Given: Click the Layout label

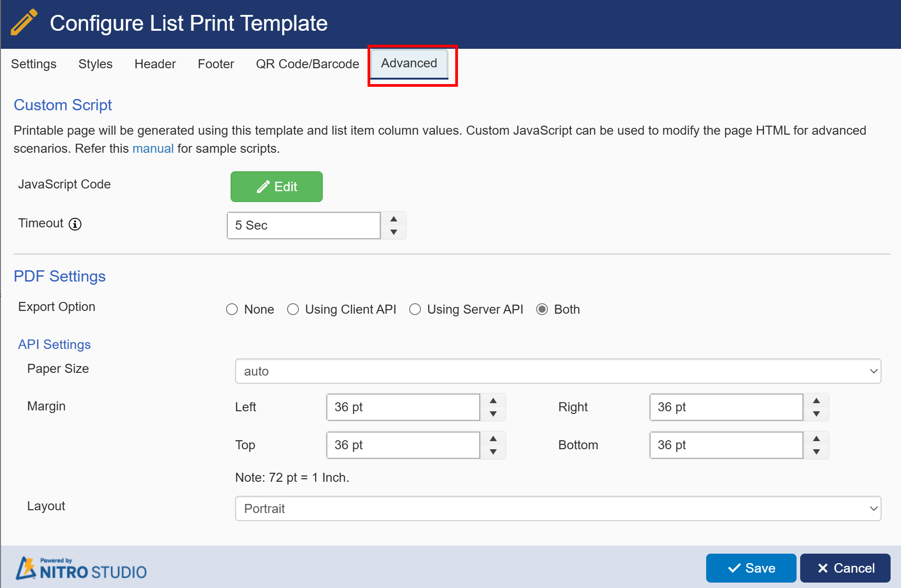Looking at the screenshot, I should pos(46,506).
